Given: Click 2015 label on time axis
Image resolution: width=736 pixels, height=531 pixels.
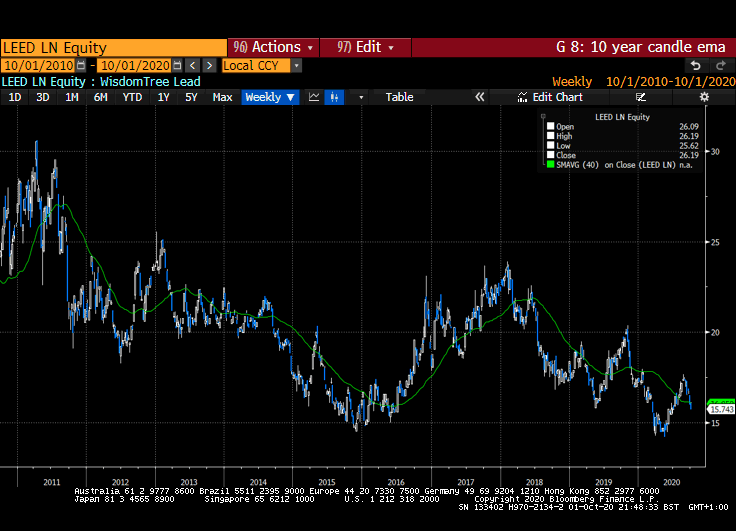Looking at the screenshot, I should (x=327, y=482).
